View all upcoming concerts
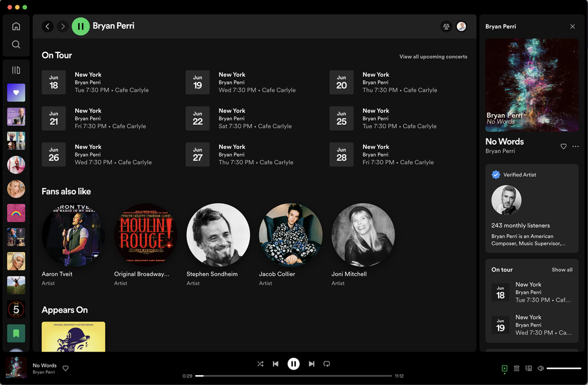 [433, 57]
